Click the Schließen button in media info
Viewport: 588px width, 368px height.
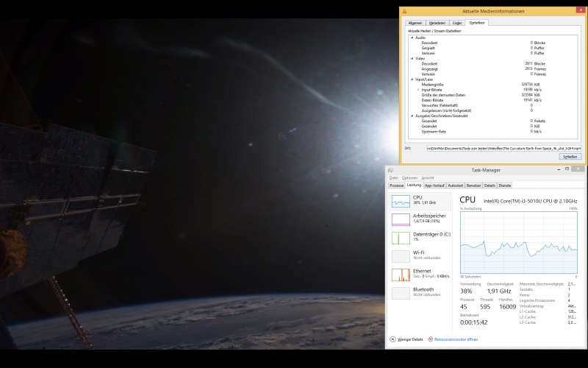tap(570, 157)
